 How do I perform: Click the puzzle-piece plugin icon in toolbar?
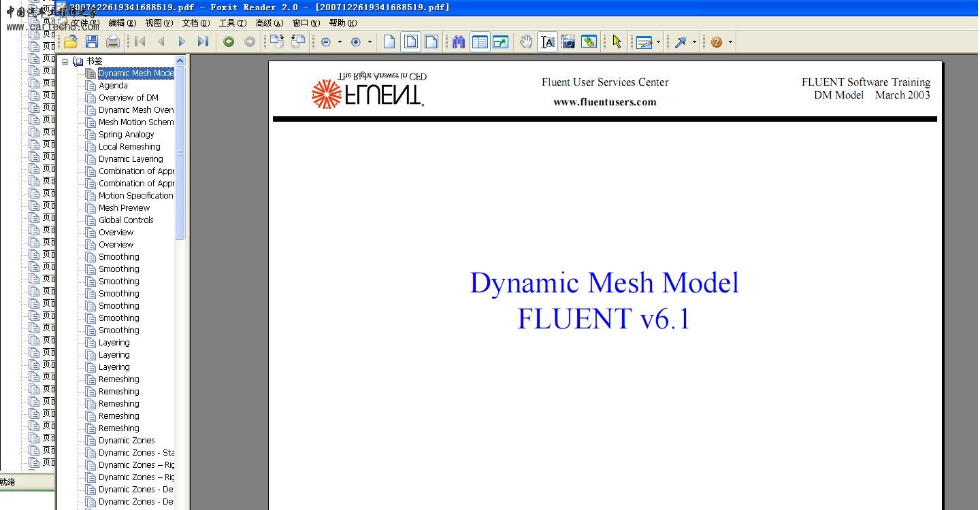tap(589, 42)
